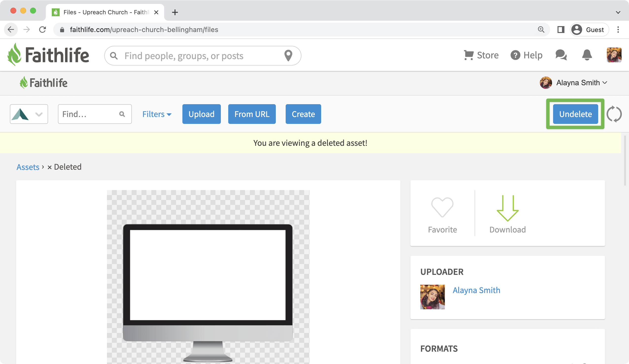Click the page vertical scrollbar

[625, 161]
